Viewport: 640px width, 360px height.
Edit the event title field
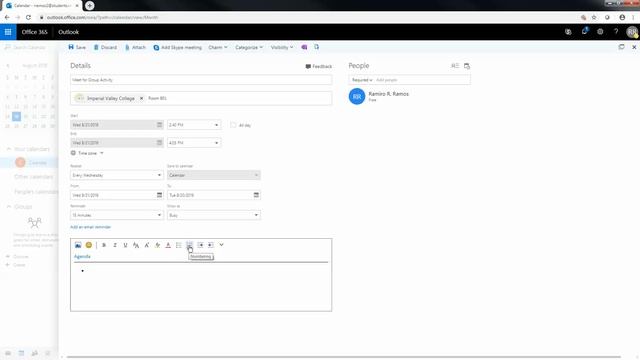point(201,80)
